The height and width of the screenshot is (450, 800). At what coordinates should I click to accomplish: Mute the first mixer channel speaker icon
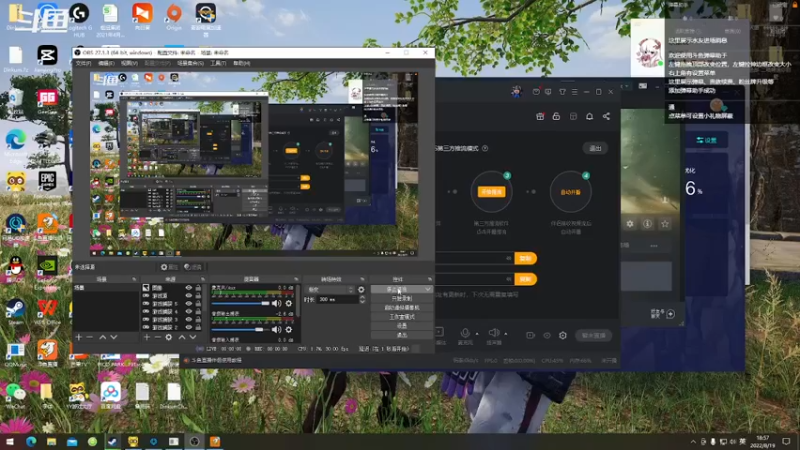click(277, 303)
